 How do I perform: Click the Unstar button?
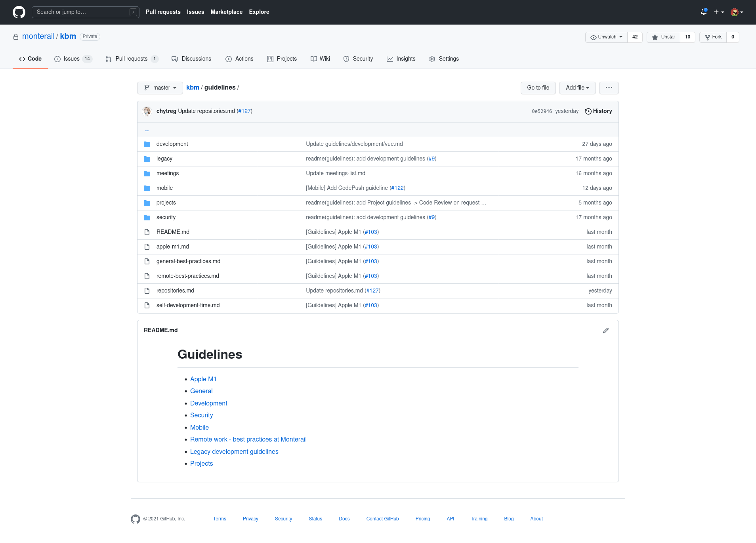point(663,37)
